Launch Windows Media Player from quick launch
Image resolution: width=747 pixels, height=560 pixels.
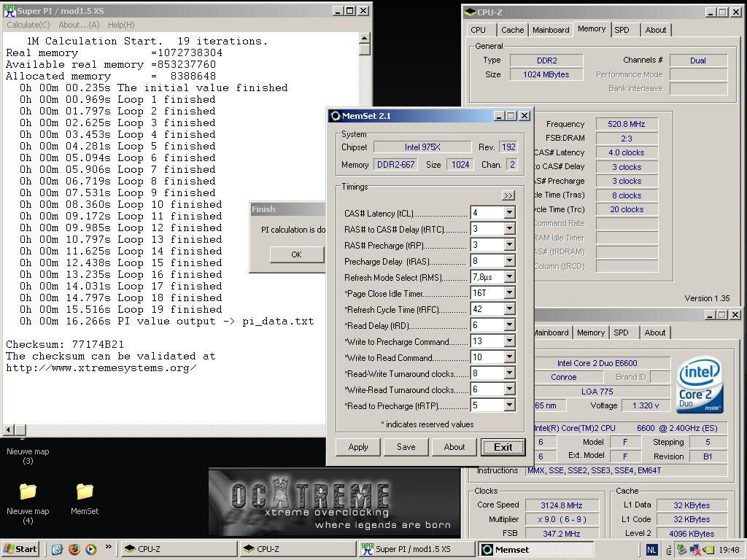tap(90, 549)
